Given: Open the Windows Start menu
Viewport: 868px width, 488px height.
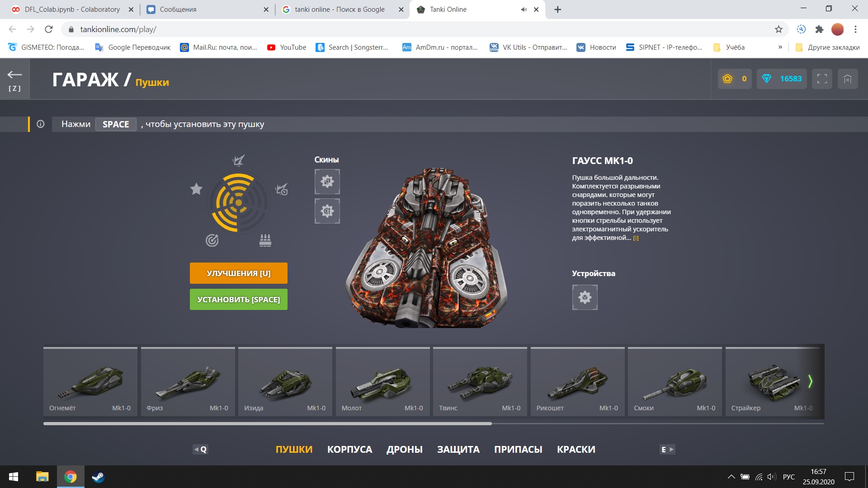Looking at the screenshot, I should pyautogui.click(x=14, y=477).
